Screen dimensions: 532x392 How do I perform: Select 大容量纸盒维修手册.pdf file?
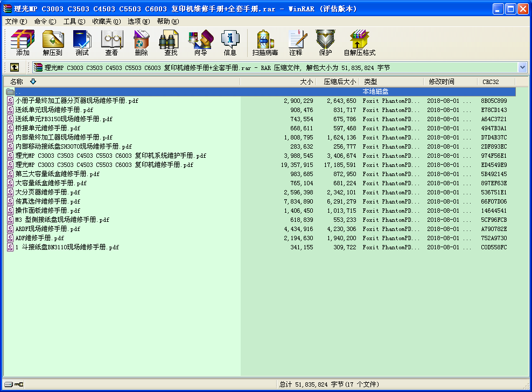(51, 183)
